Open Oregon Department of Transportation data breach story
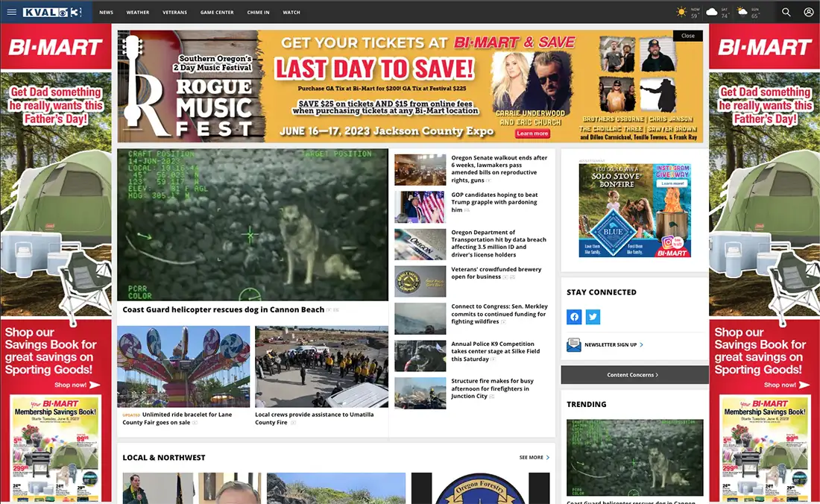 (x=499, y=244)
